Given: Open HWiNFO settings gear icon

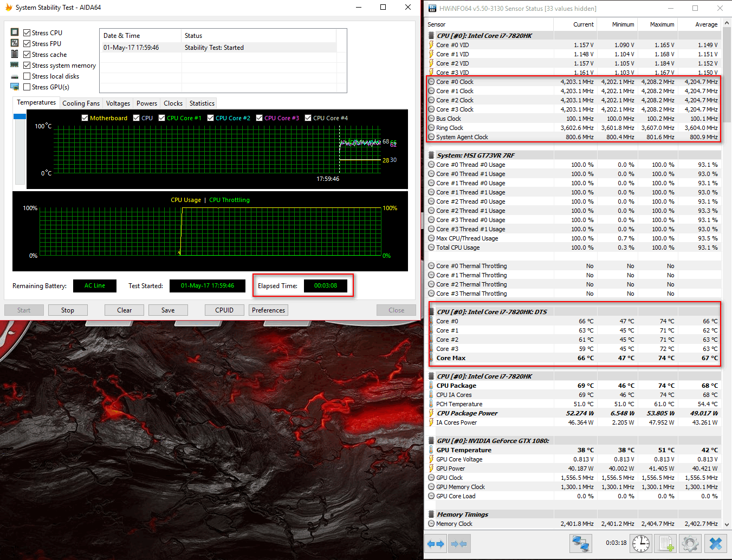Looking at the screenshot, I should 690,543.
